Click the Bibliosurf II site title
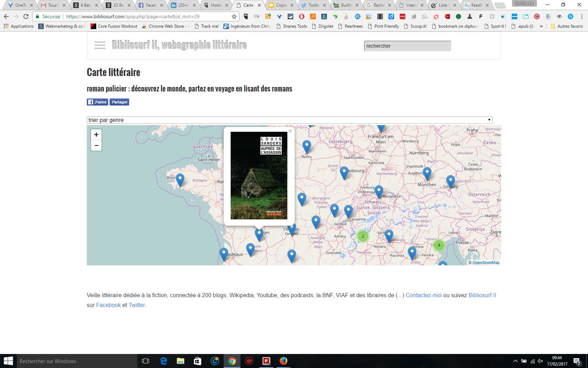 pyautogui.click(x=179, y=45)
